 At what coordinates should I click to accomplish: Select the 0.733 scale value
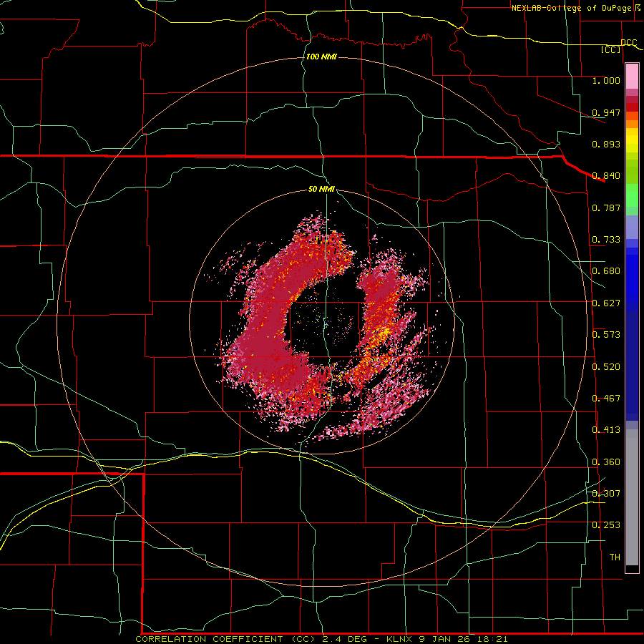606,240
